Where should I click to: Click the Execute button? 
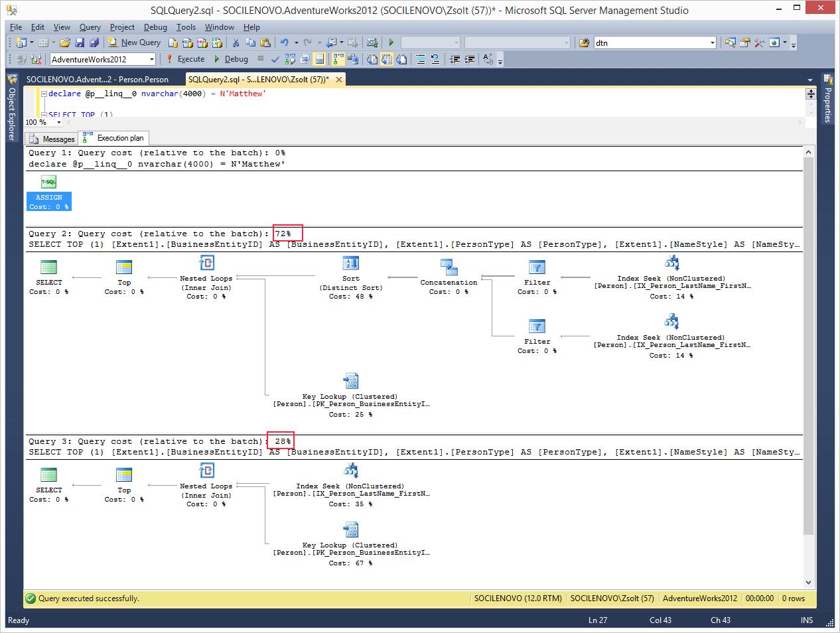tap(185, 59)
